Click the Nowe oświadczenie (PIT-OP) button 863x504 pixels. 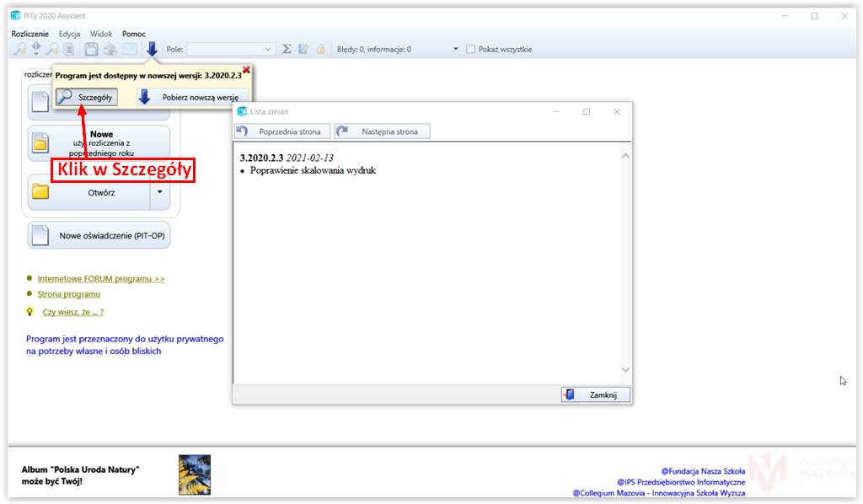click(99, 236)
